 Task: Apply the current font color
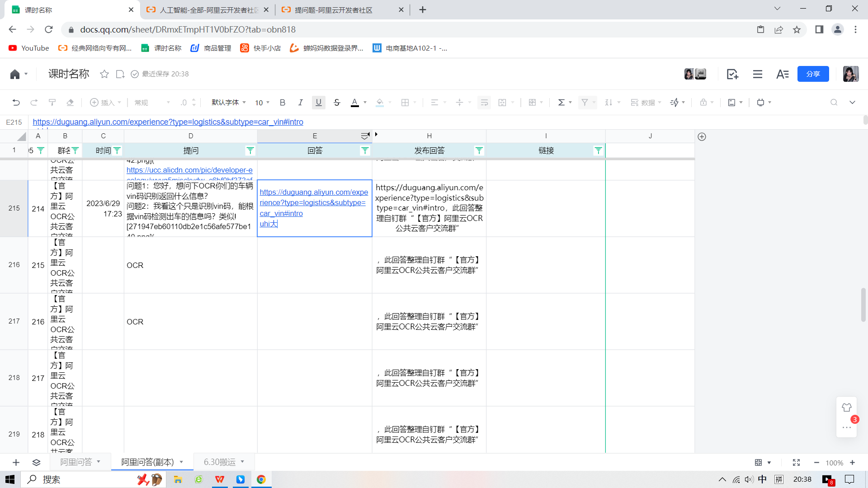pos(355,103)
